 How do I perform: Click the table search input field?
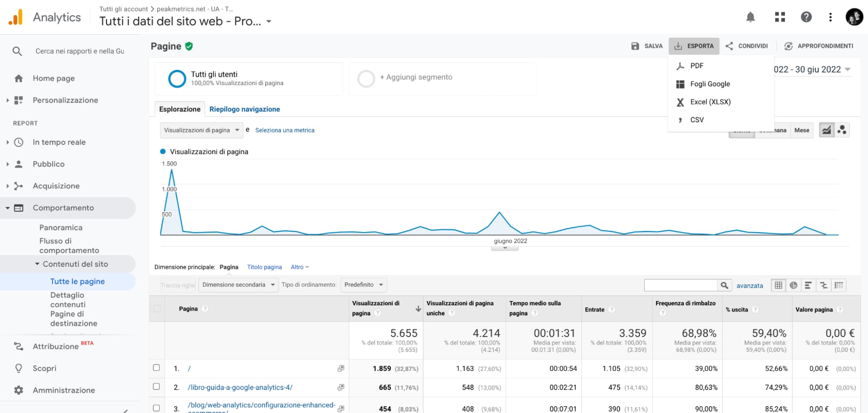(x=680, y=285)
